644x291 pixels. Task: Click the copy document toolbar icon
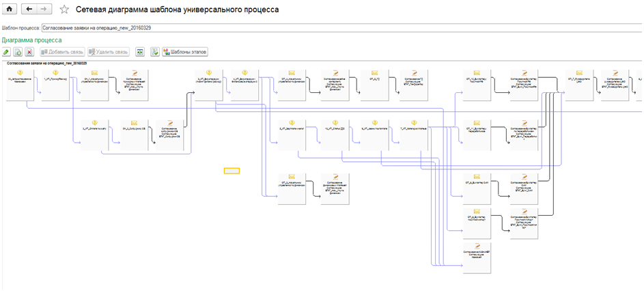click(18, 52)
